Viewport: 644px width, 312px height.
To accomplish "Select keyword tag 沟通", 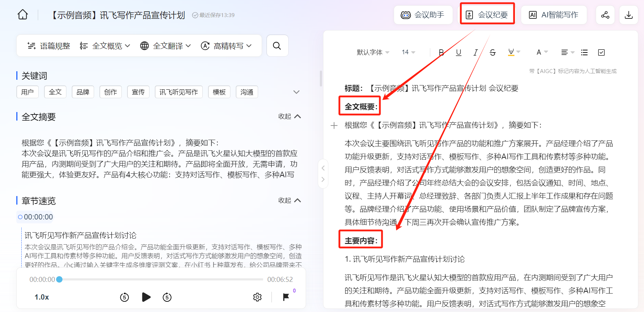I will pos(247,92).
